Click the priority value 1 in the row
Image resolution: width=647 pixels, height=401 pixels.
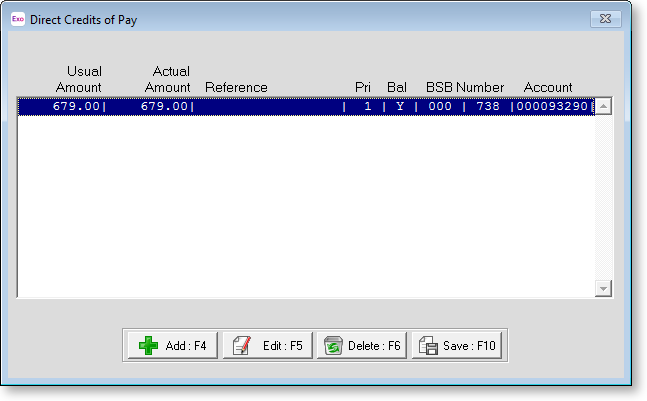point(367,106)
